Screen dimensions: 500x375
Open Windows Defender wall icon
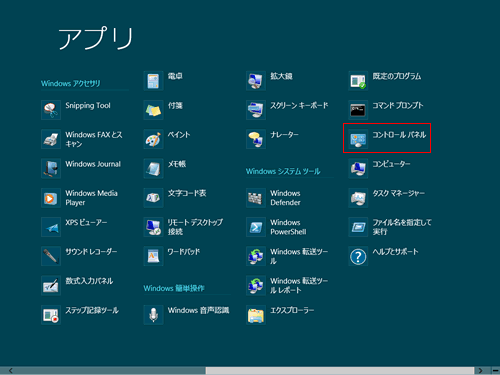tap(256, 198)
